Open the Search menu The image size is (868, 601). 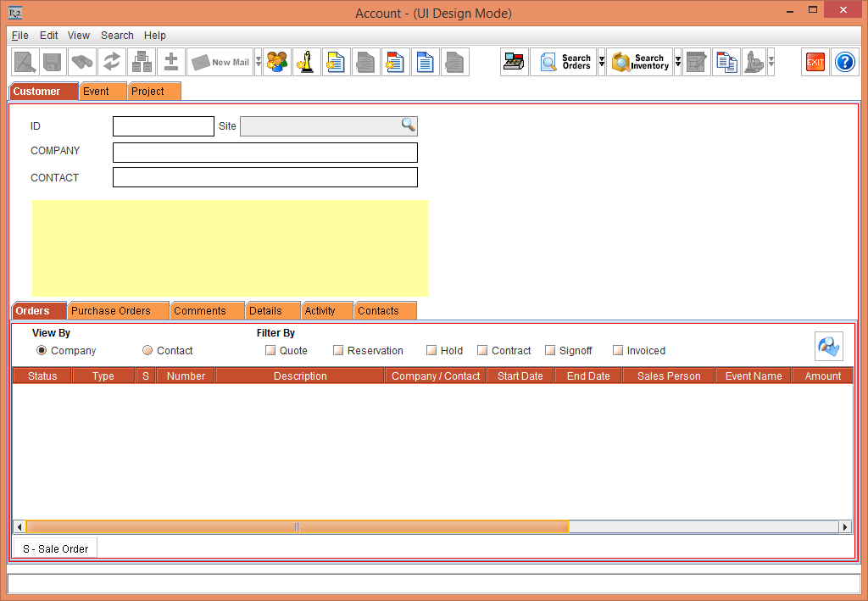pos(117,36)
